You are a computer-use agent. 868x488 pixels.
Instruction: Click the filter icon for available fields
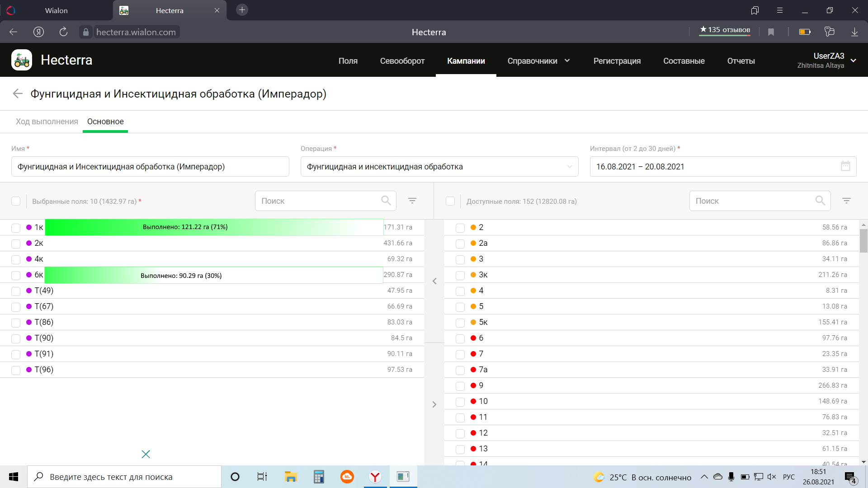(846, 201)
